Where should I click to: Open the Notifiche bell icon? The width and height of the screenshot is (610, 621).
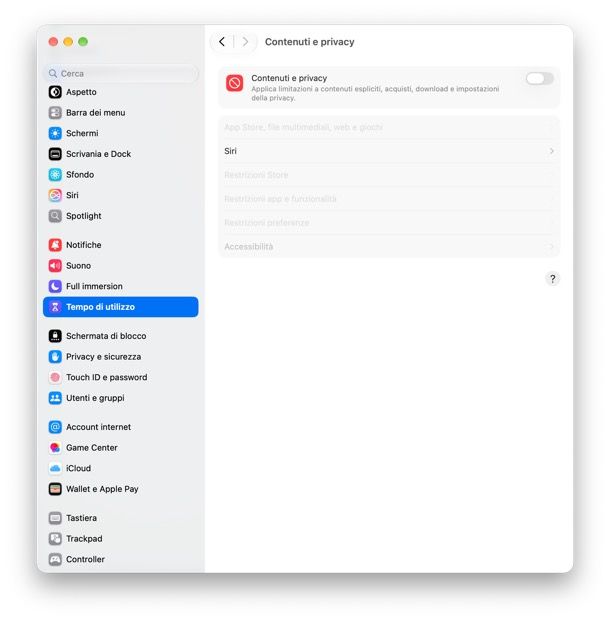tap(55, 245)
